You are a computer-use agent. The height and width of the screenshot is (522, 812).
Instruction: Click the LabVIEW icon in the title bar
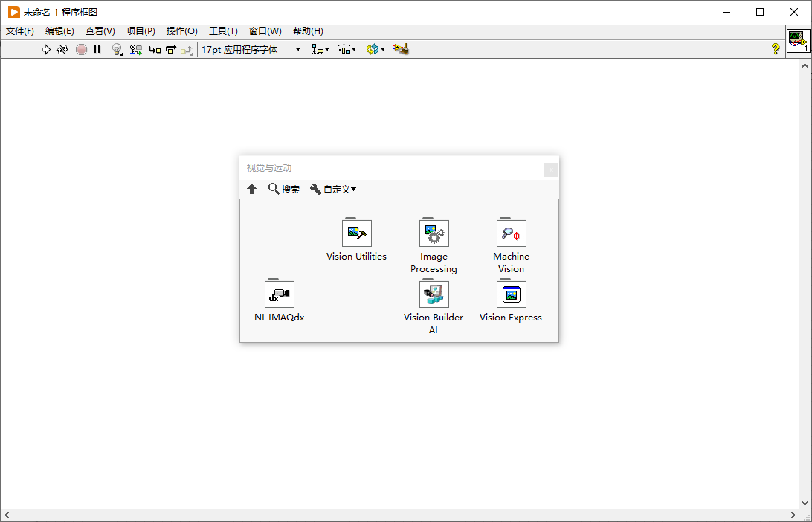(14, 12)
